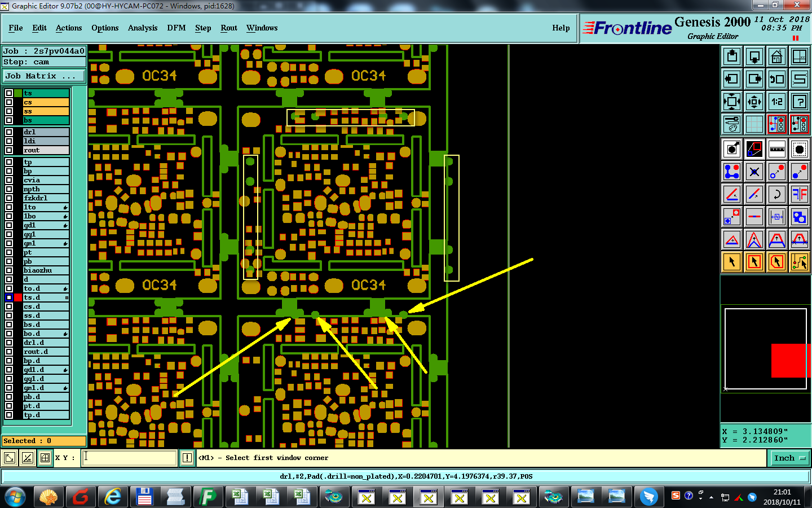Click the black square with arrow icon
Viewport: 812px width, 508px height.
coord(732,149)
